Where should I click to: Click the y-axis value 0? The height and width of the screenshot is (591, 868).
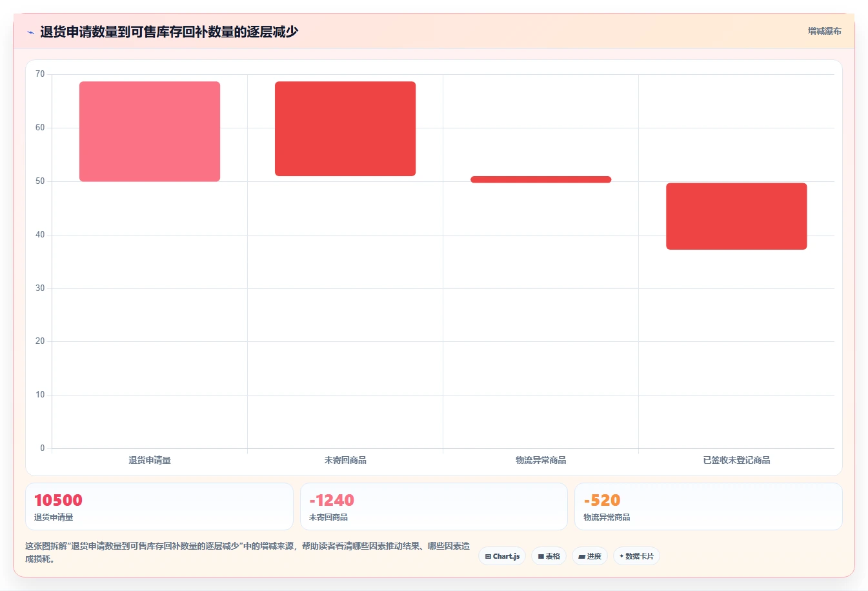43,448
